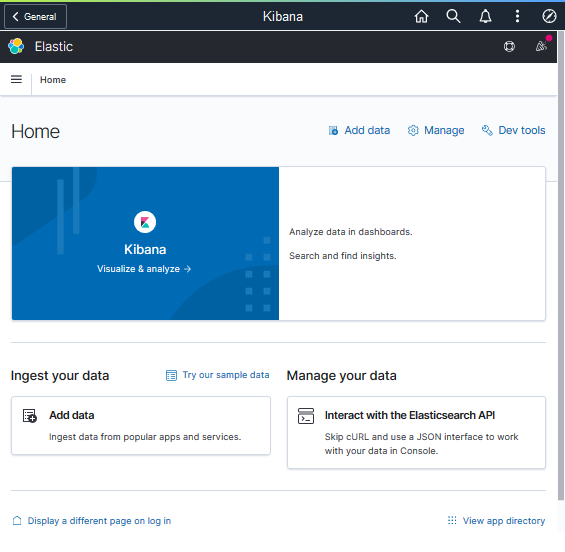Open Dev tools link
Screen dimensions: 565x552
pos(521,130)
